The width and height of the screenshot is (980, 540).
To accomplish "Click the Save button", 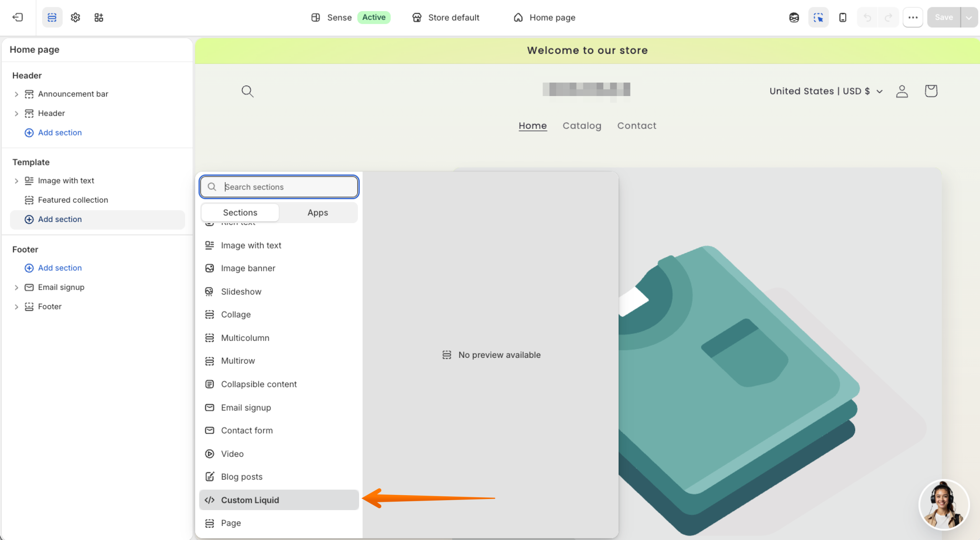I will [944, 17].
